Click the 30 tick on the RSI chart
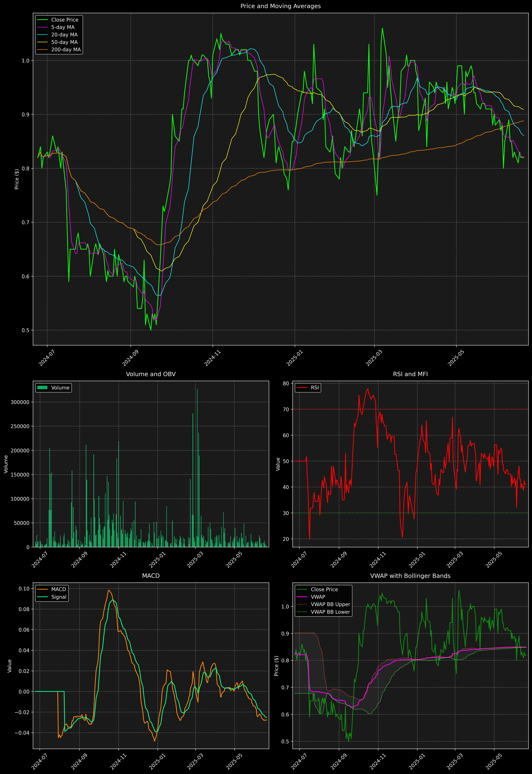532x774 pixels. (286, 513)
